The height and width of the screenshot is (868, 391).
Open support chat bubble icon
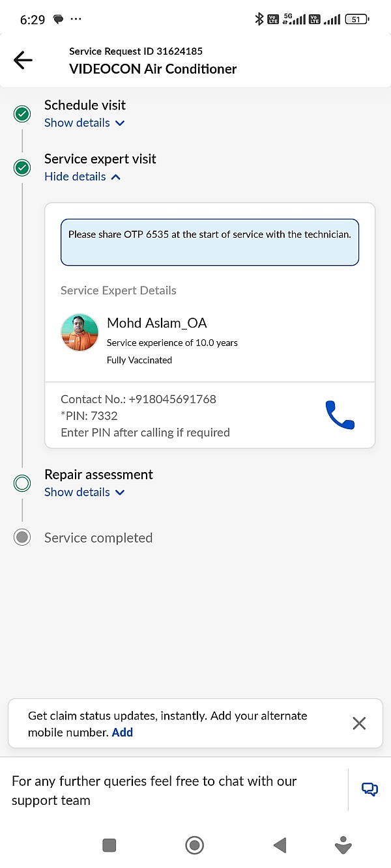pos(369,789)
